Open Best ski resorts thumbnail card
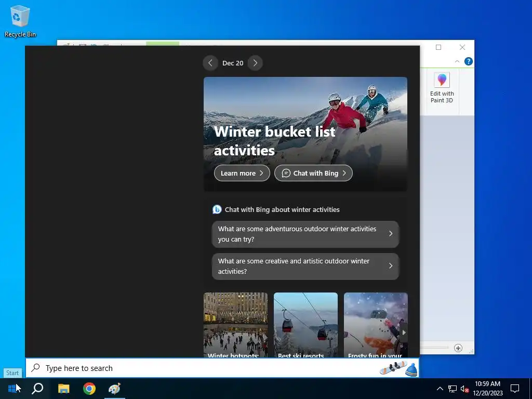This screenshot has width=532, height=399. coord(305,325)
